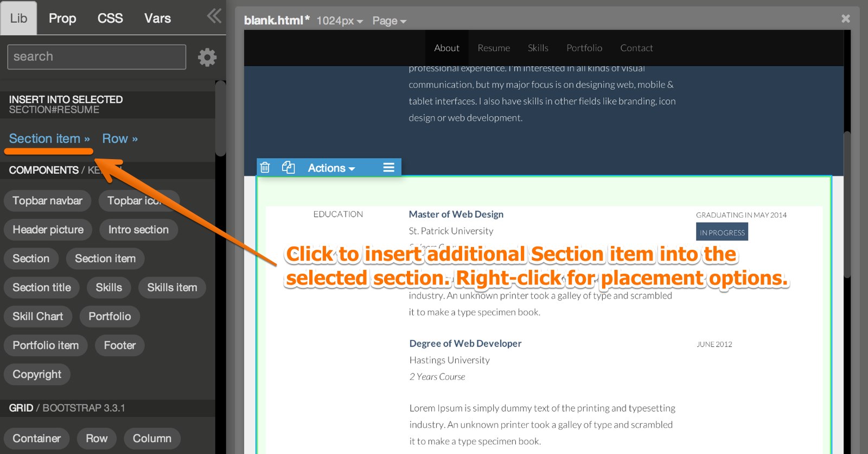This screenshot has height=454, width=868.
Task: Select the Section title component
Action: click(x=42, y=287)
